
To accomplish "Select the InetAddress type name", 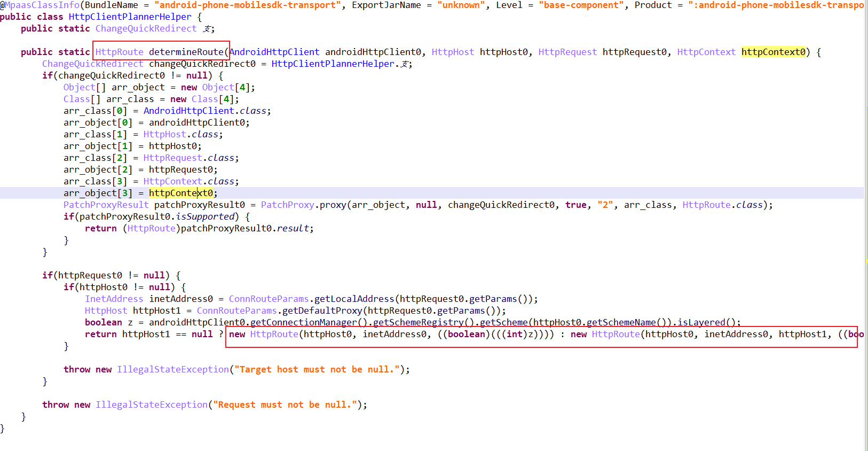I will (114, 299).
